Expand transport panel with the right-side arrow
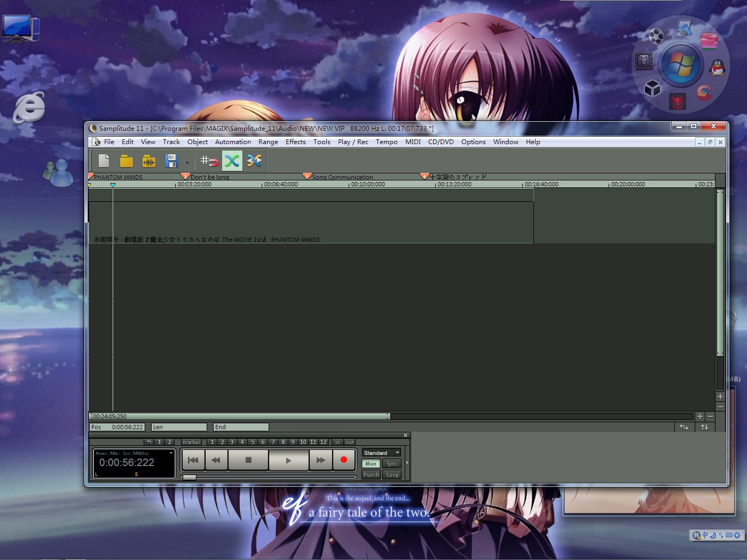 pos(407,463)
